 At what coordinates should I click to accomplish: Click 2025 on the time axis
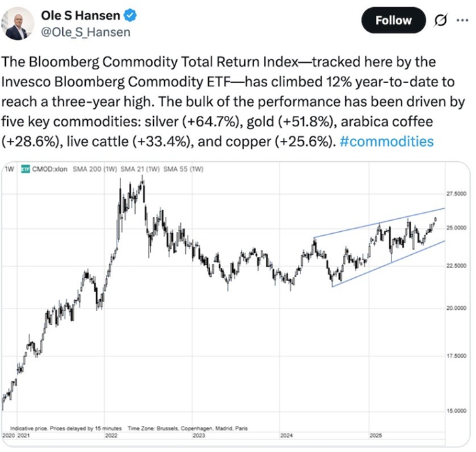[376, 434]
